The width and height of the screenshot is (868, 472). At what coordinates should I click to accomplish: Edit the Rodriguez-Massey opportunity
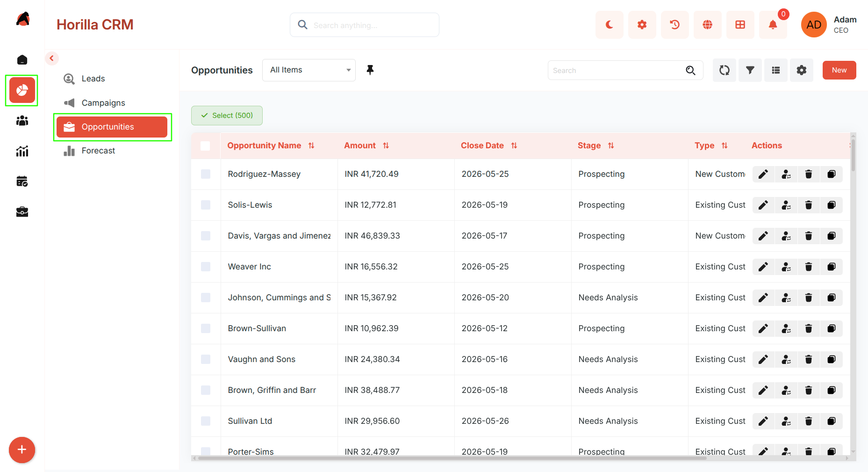[763, 174]
